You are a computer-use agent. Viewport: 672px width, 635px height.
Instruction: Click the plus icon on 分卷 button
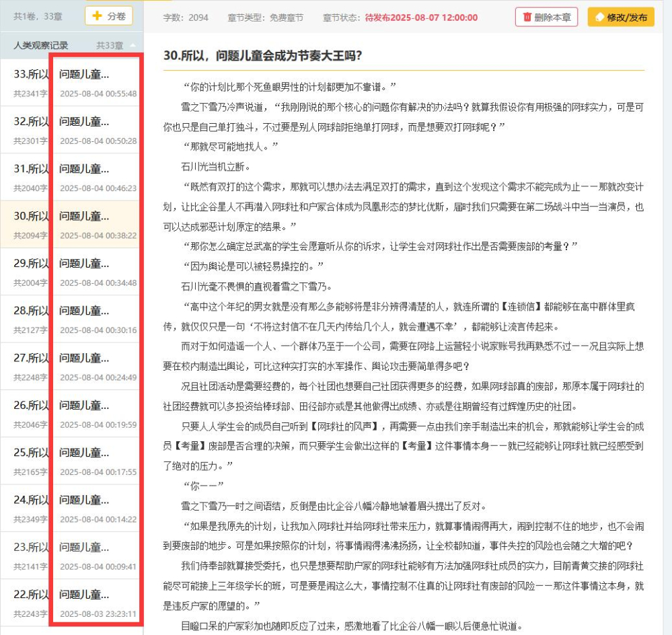click(x=98, y=16)
